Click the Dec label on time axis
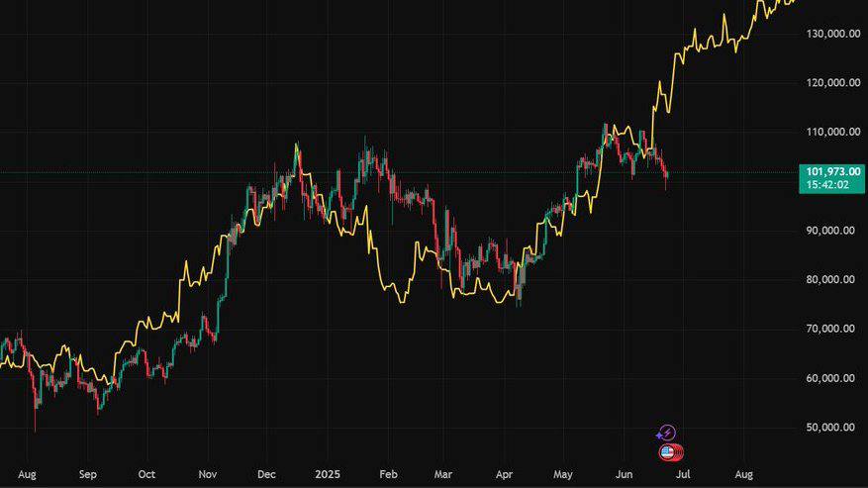868x488 pixels. click(266, 474)
